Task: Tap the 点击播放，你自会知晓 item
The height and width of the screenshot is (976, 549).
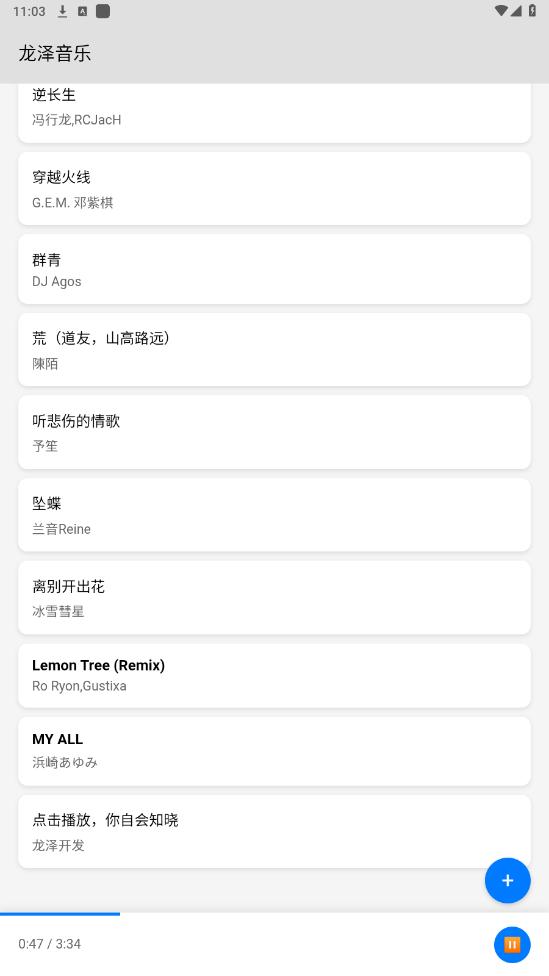Action: click(274, 832)
